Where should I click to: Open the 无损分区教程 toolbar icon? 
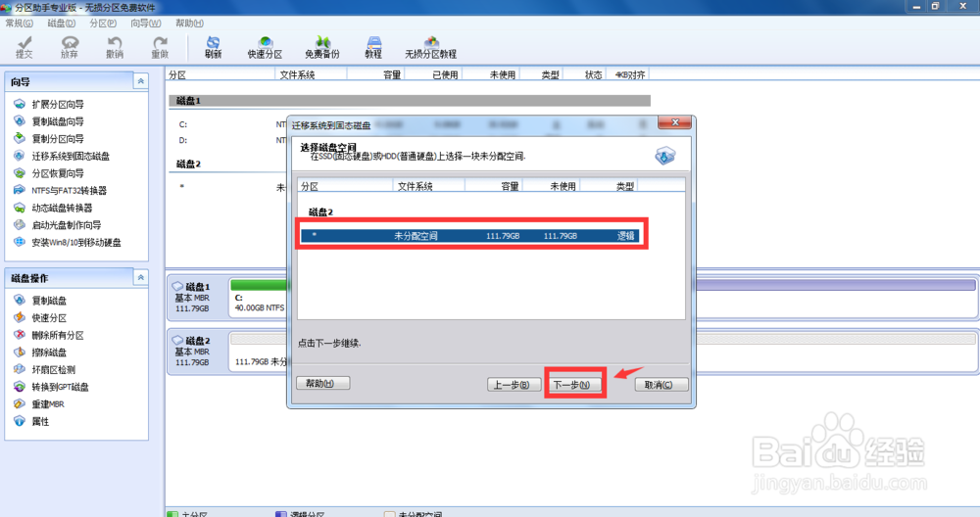coord(430,47)
